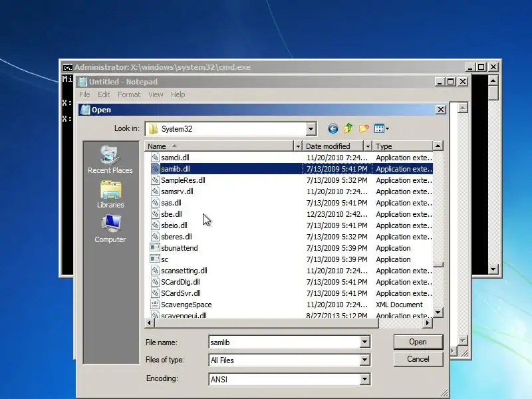The height and width of the screenshot is (399, 532).
Task: Minimize the cmd.exe window
Action: click(469, 67)
